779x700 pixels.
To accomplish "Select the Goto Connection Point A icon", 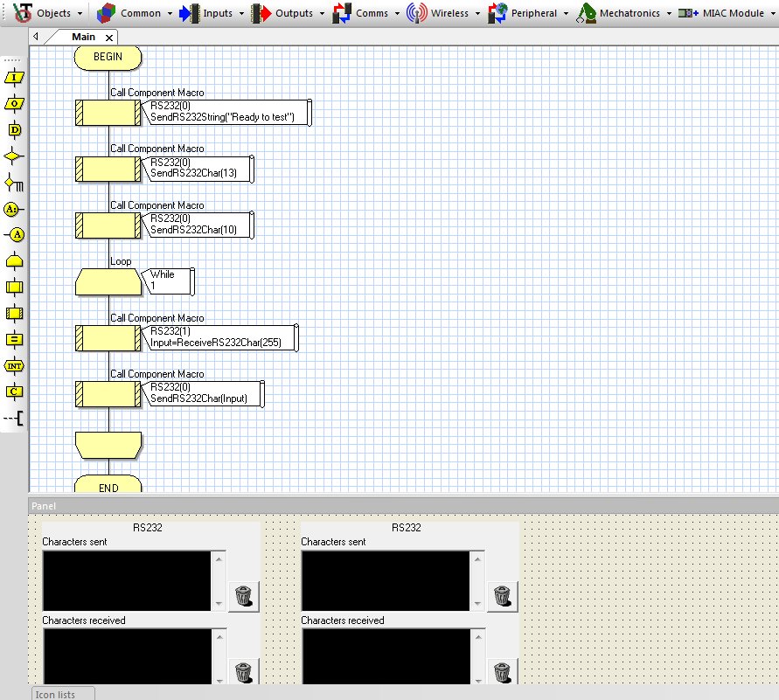I will click(x=14, y=235).
